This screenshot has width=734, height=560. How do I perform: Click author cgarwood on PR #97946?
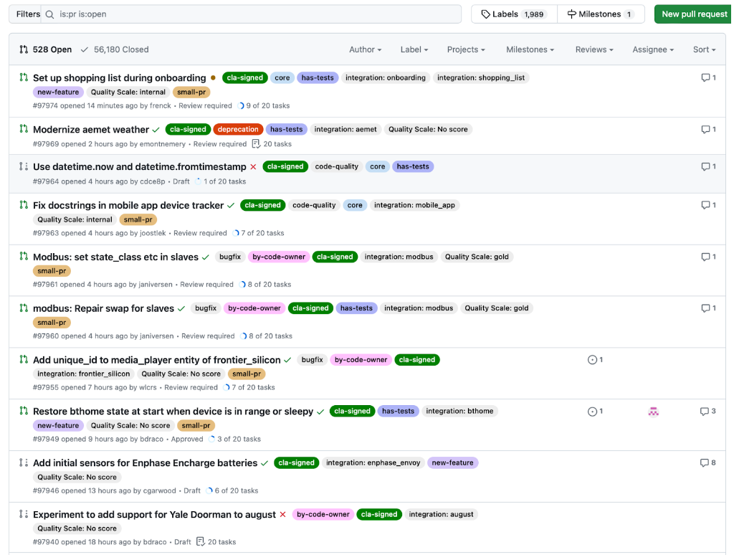coord(160,490)
